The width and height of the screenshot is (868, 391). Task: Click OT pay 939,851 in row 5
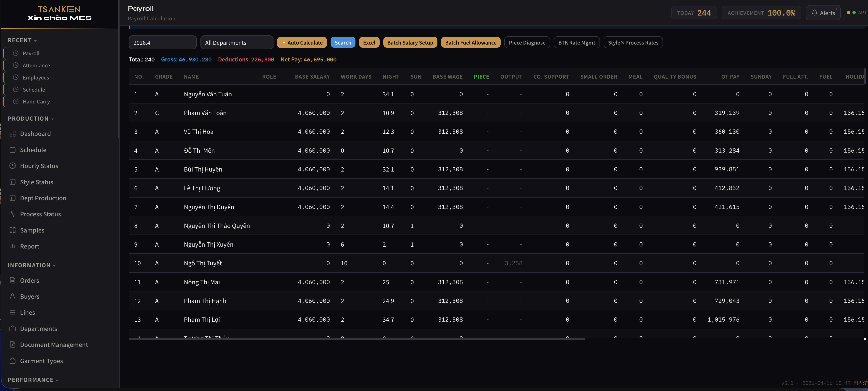coord(727,169)
